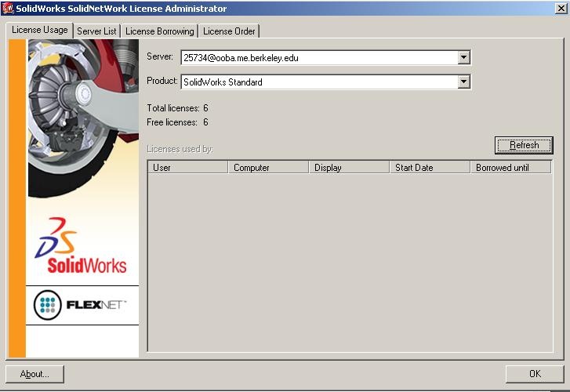Screen dimensions: 570x392
Task: Open the Server List tab
Action: coord(96,31)
